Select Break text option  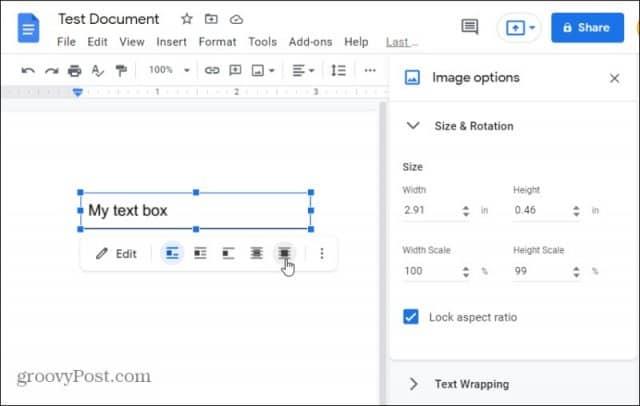(x=228, y=253)
